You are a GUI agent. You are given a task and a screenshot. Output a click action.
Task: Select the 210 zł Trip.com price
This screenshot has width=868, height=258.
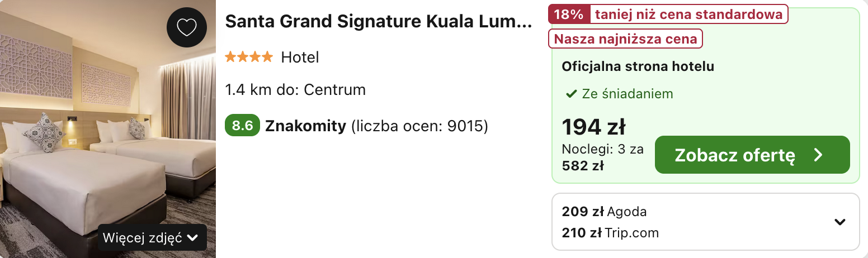610,232
